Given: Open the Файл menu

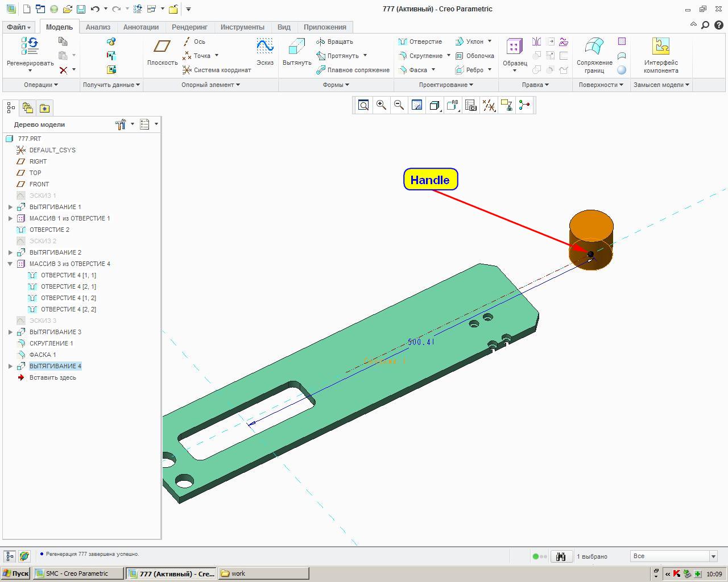Looking at the screenshot, I should [19, 27].
